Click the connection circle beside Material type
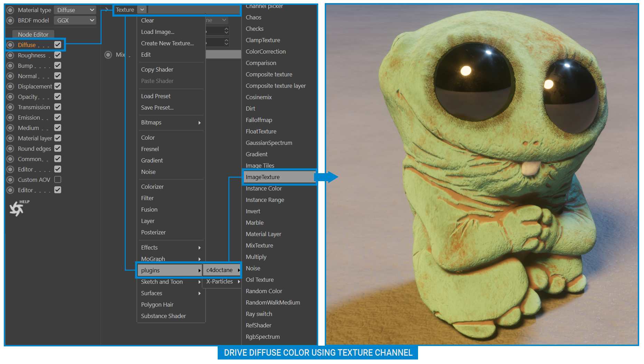Screen dimensions: 644x364 click(x=10, y=10)
